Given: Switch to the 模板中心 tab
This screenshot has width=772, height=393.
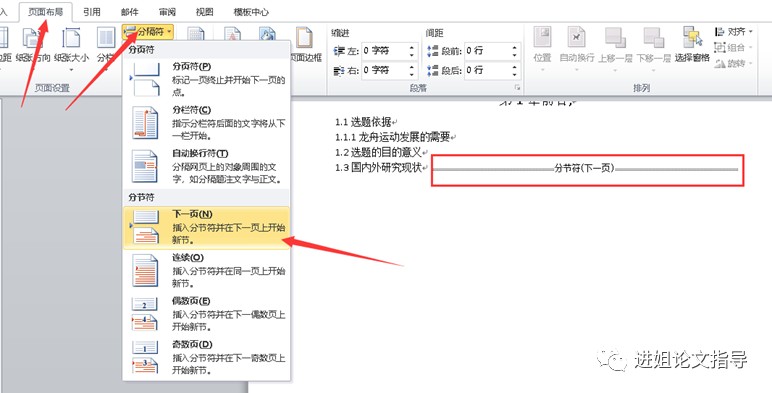Looking at the screenshot, I should [251, 12].
